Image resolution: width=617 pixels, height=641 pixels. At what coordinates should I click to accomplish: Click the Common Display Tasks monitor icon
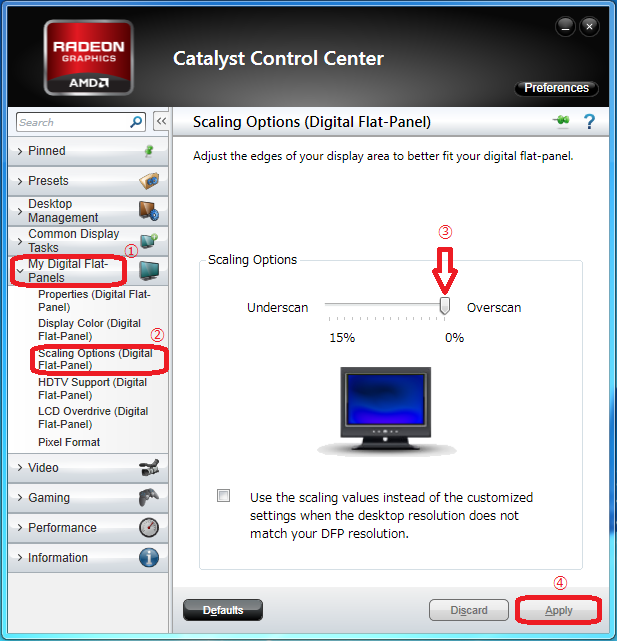click(x=149, y=240)
